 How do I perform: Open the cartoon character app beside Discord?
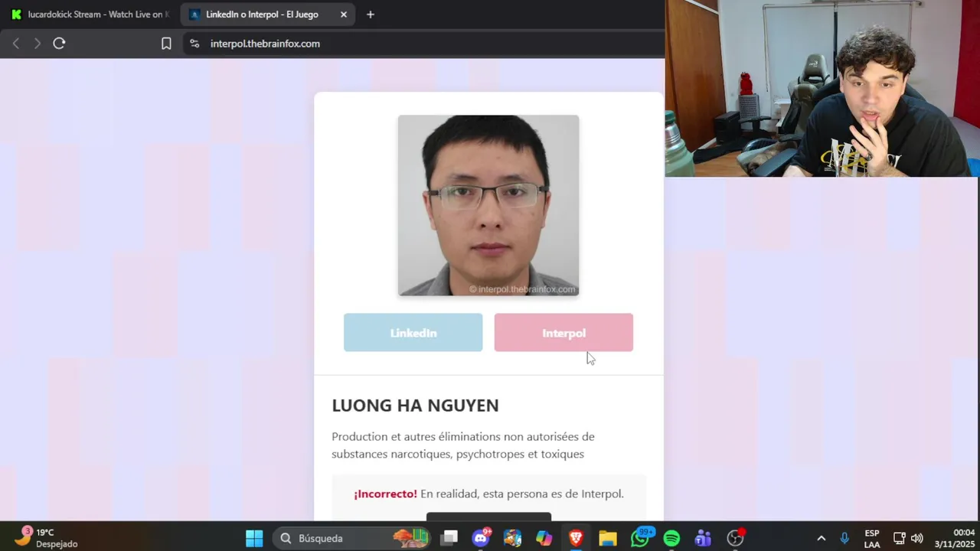[513, 538]
